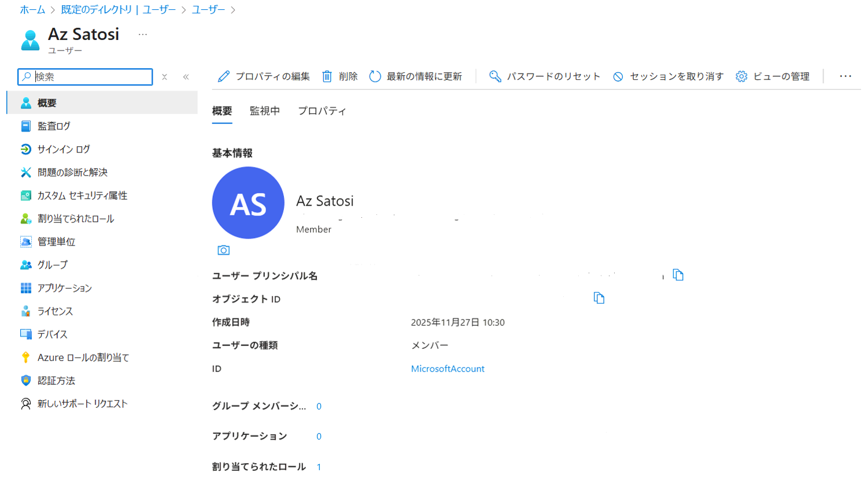Collapse the sidebar with the double chevron

[x=186, y=76]
